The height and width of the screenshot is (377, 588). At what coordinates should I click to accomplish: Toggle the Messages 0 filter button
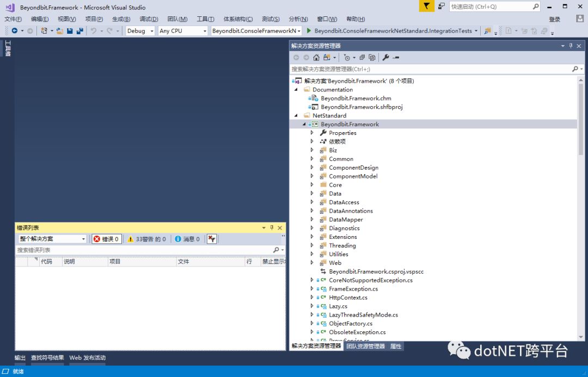pyautogui.click(x=187, y=239)
